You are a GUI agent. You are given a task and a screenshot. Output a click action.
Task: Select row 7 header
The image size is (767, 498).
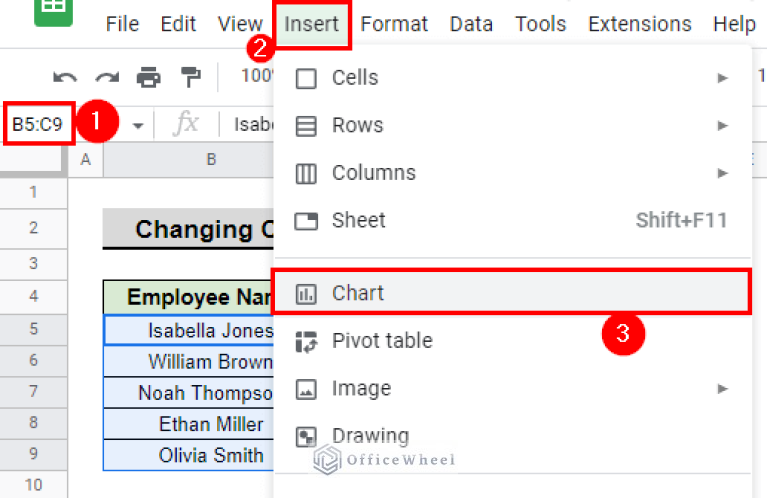pos(33,392)
